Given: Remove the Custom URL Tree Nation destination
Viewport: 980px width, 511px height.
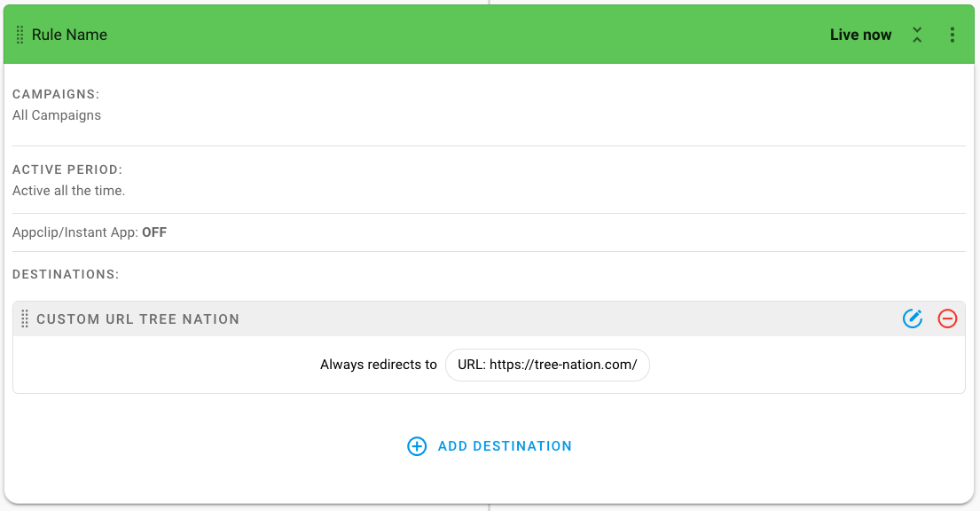Looking at the screenshot, I should click(947, 318).
